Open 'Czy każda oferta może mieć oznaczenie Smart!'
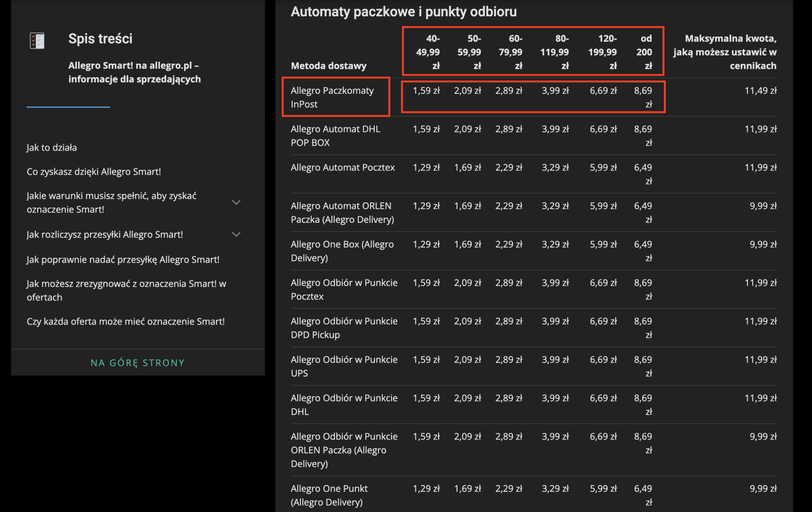 coord(125,321)
